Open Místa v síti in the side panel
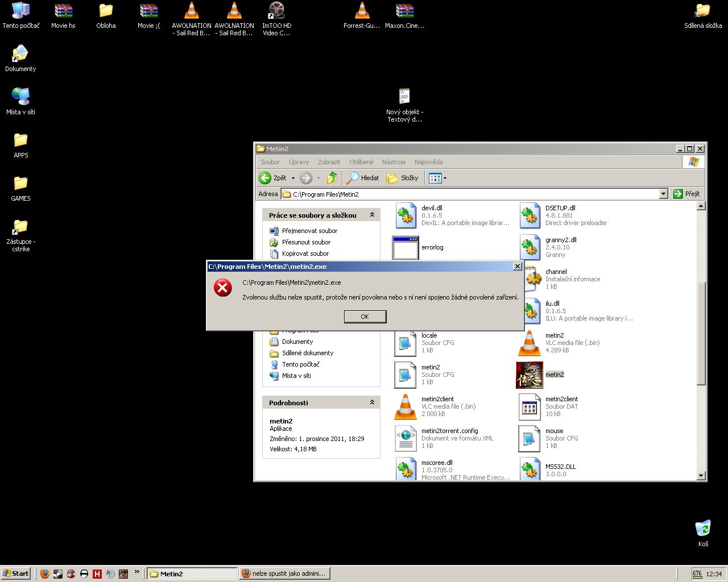Screen dimensions: 728x582 pyautogui.click(x=296, y=376)
